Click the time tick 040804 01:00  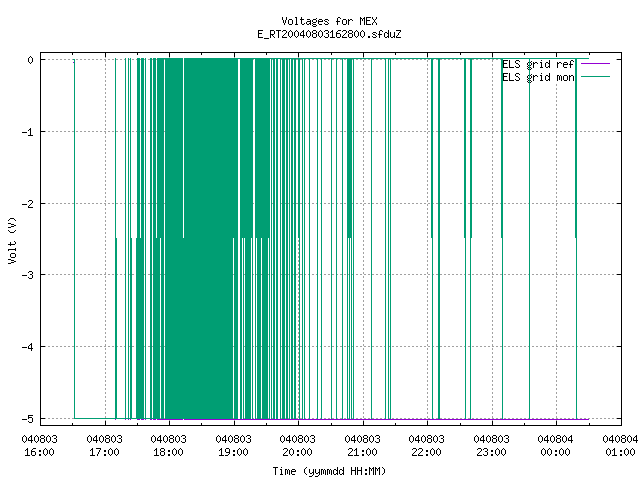620,446
